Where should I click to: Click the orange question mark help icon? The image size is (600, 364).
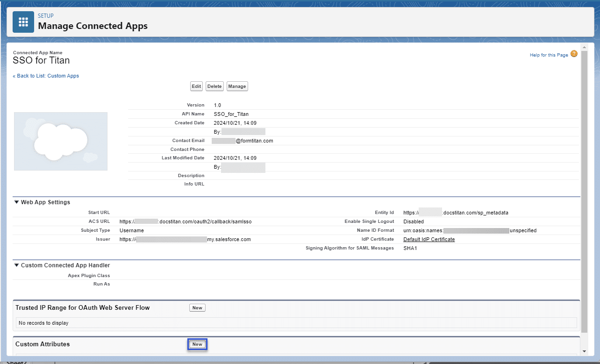(x=574, y=54)
